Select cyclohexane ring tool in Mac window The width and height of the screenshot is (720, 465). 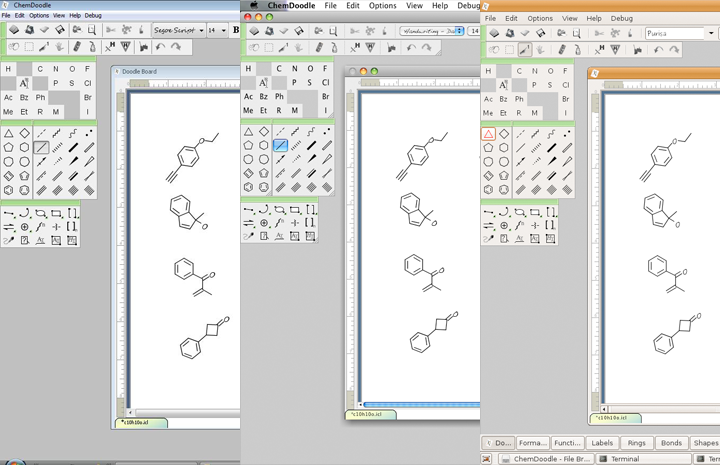(x=264, y=146)
